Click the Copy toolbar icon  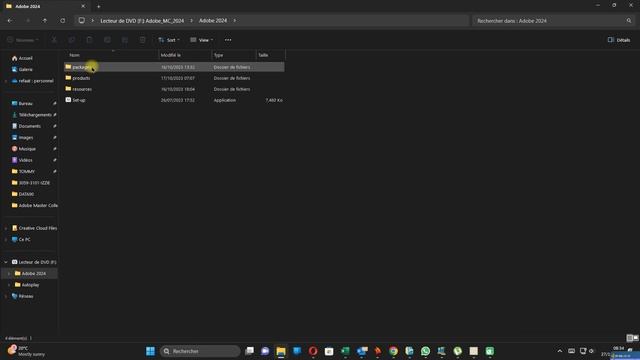tap(71, 40)
